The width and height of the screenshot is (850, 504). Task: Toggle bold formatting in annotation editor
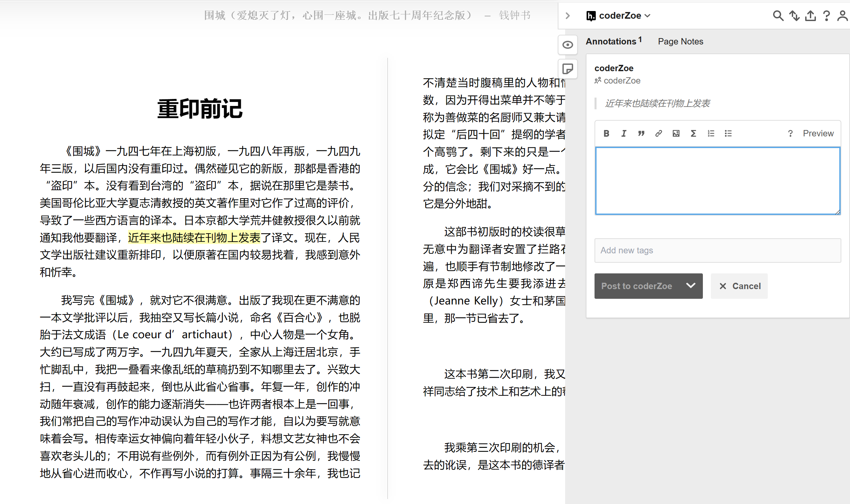click(x=607, y=133)
